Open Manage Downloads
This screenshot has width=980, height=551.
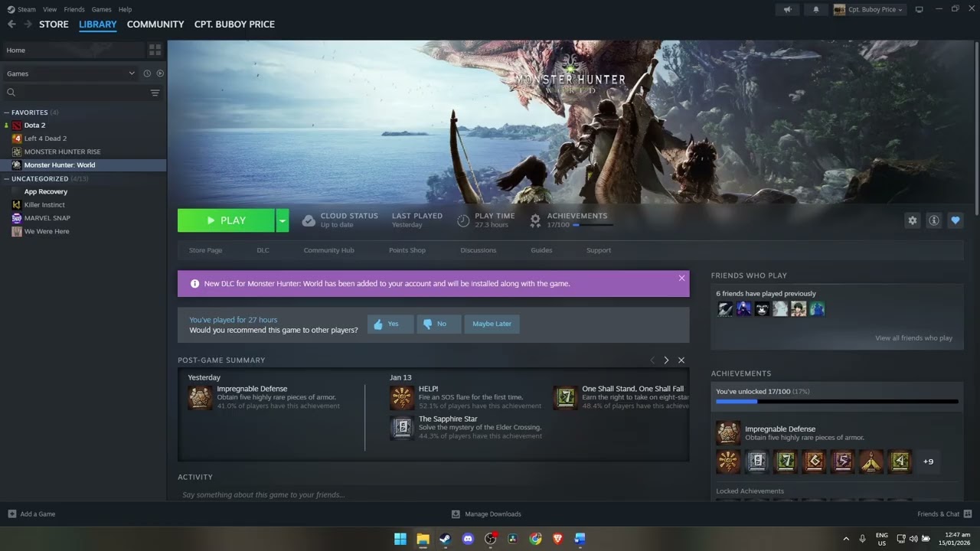point(486,514)
